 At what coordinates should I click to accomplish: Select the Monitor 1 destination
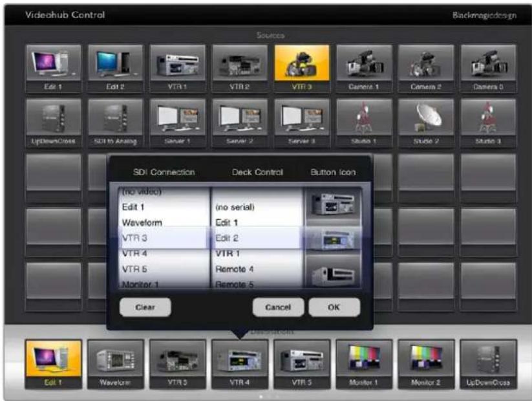(364, 364)
